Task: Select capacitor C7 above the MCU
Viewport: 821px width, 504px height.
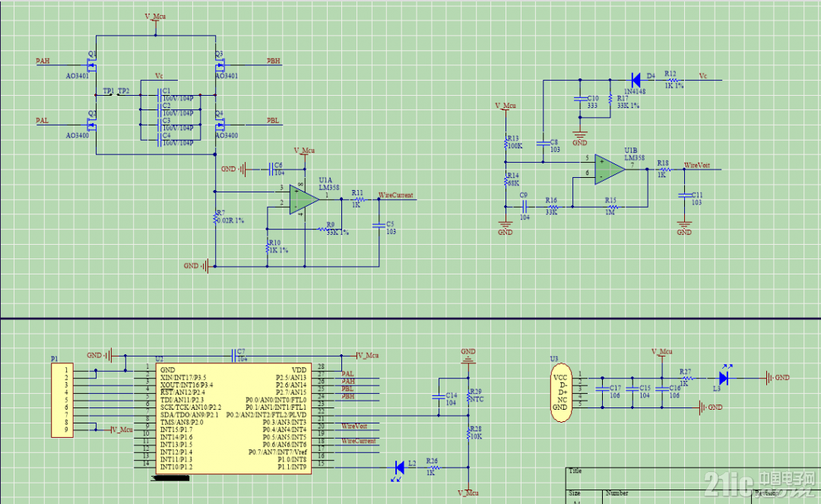Action: 233,356
